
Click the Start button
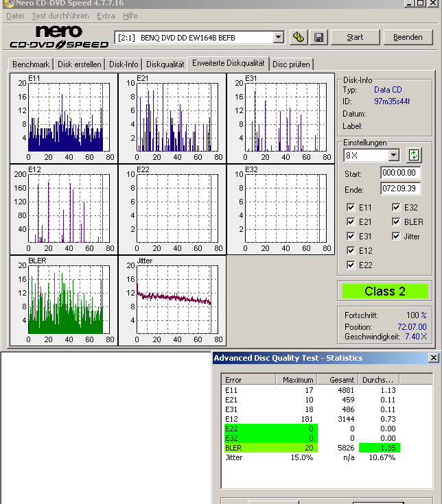[x=355, y=37]
